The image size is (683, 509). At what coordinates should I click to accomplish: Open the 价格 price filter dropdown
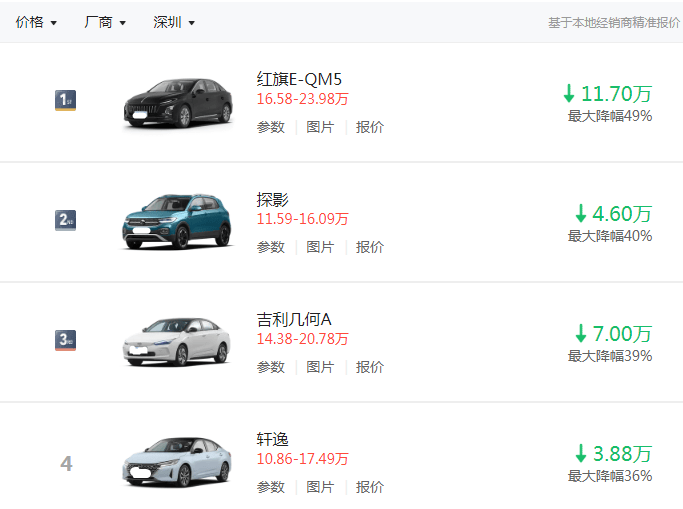[36, 22]
